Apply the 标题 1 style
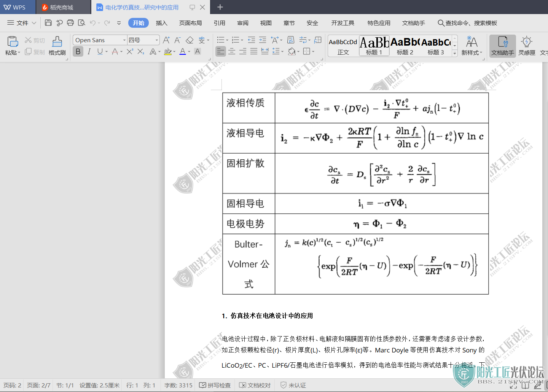Image resolution: width=548 pixels, height=392 pixels. 374,46
